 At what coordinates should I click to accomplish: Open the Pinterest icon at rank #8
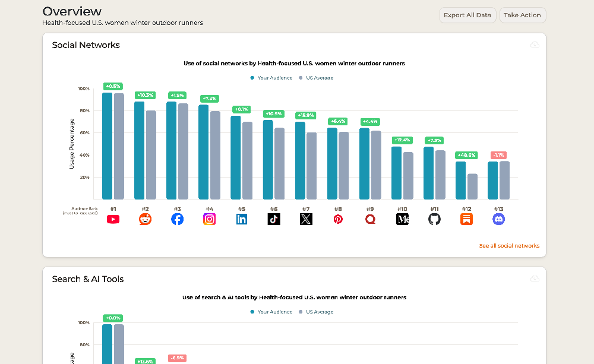point(338,219)
